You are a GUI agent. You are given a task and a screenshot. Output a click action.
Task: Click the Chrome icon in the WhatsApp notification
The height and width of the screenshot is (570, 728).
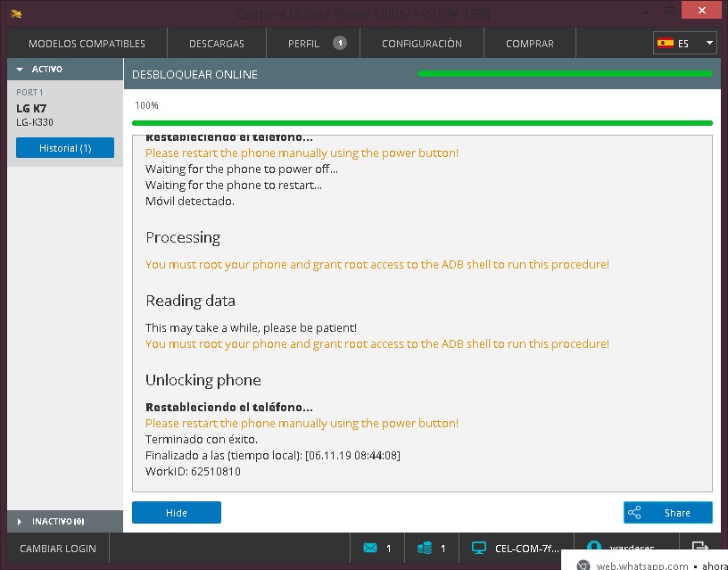(x=583, y=566)
